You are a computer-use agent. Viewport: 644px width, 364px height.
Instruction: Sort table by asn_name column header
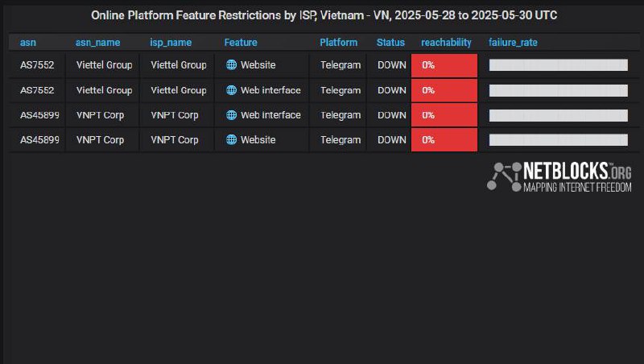[97, 43]
